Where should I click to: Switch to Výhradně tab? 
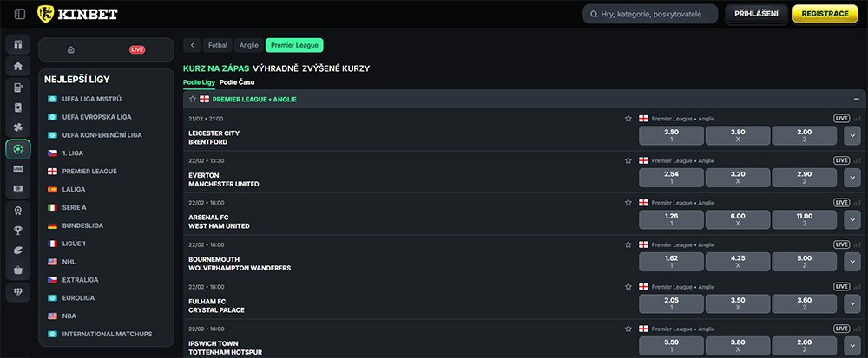pyautogui.click(x=276, y=68)
